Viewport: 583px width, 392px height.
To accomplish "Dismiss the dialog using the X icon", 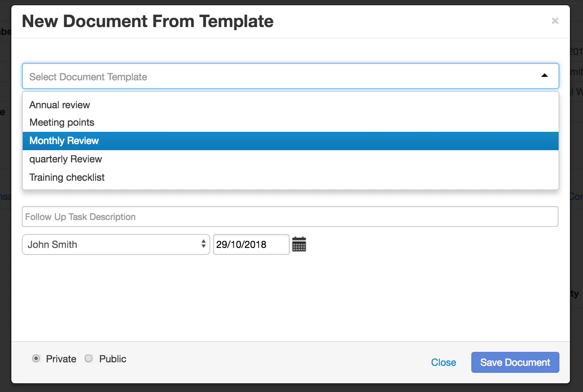I will coord(555,21).
